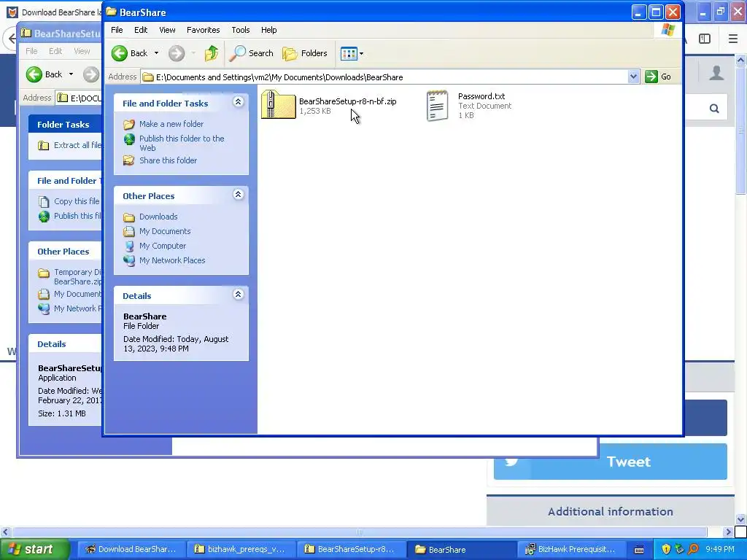Click Extract all files in BearShareSetup window
Screen dimensions: 747x560
[77, 145]
